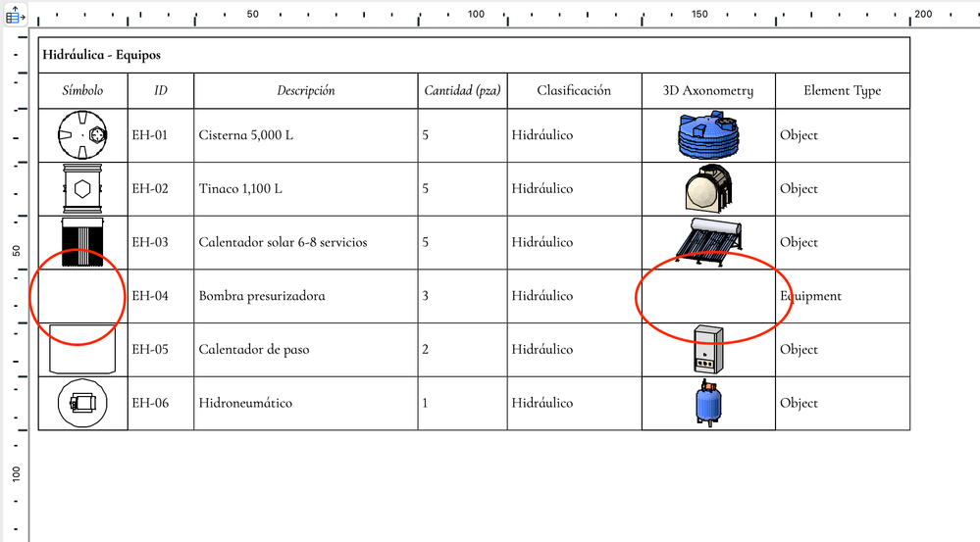The height and width of the screenshot is (542, 980).
Task: Click 'Object' in the Calentador de paso row
Action: pos(799,350)
